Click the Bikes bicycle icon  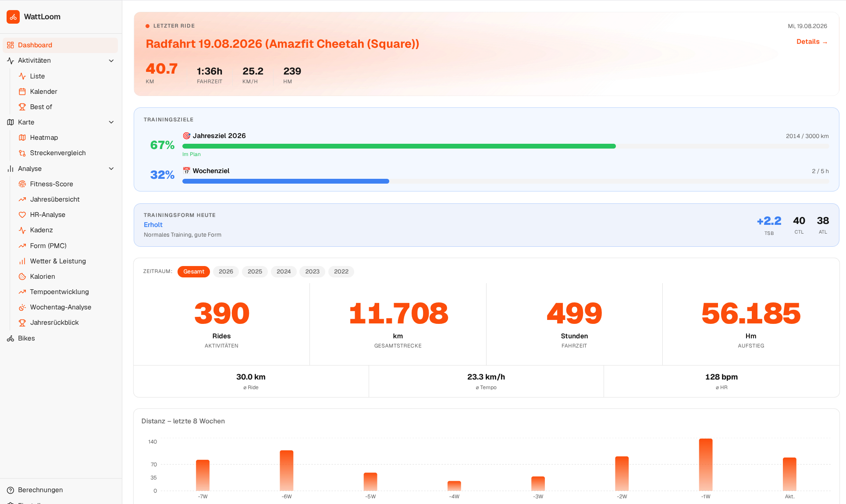(11, 338)
